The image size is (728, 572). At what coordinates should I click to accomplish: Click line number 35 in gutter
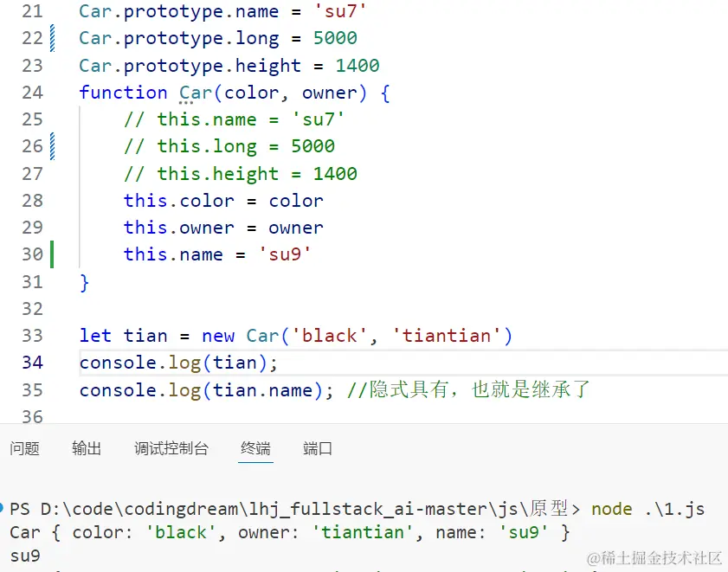point(33,390)
